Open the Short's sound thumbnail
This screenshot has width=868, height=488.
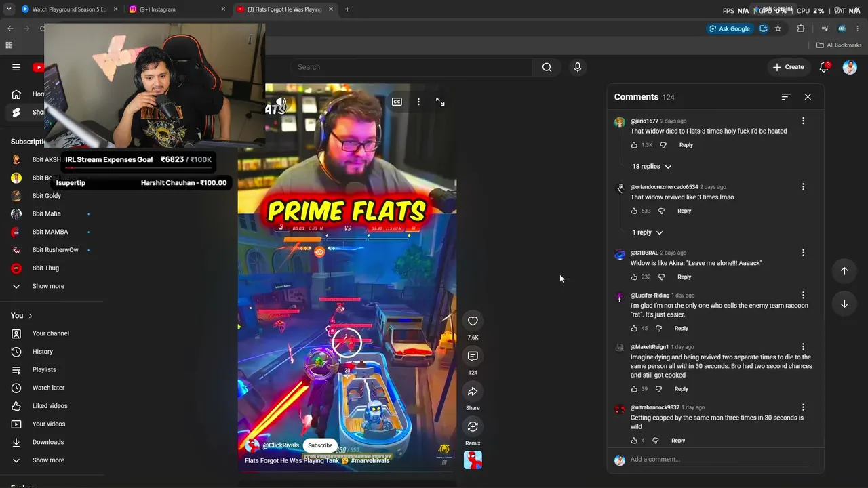473,460
